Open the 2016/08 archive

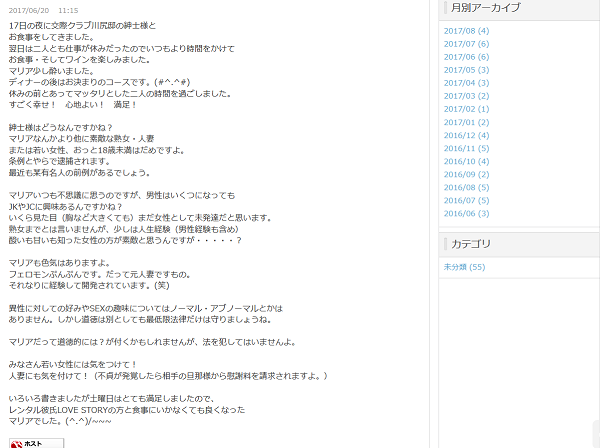[x=466, y=187]
